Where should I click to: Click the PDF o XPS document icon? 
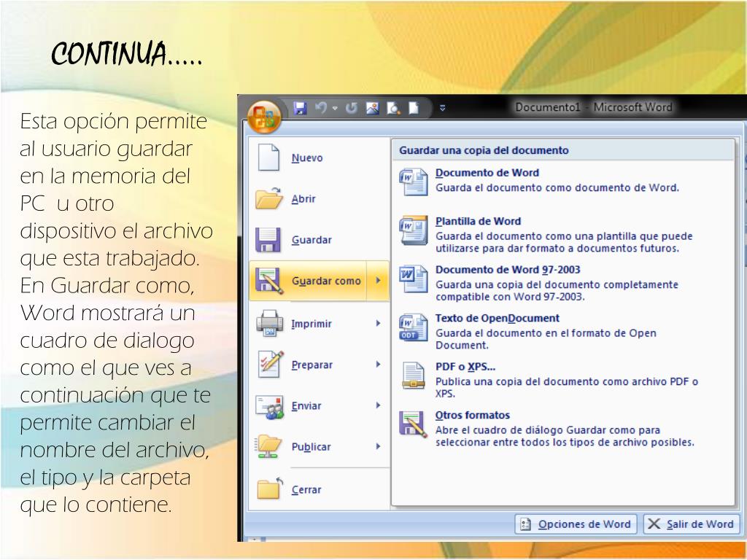[413, 376]
